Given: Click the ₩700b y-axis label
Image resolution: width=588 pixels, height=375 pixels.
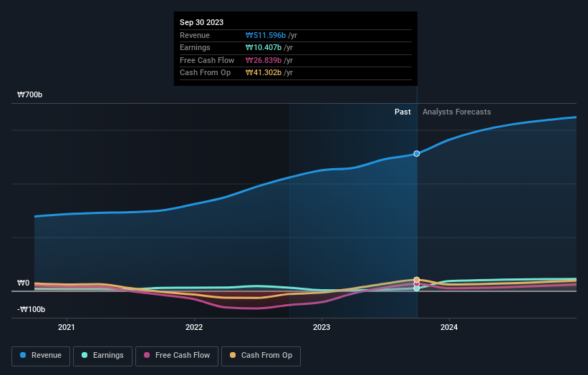Looking at the screenshot, I should click(x=29, y=94).
